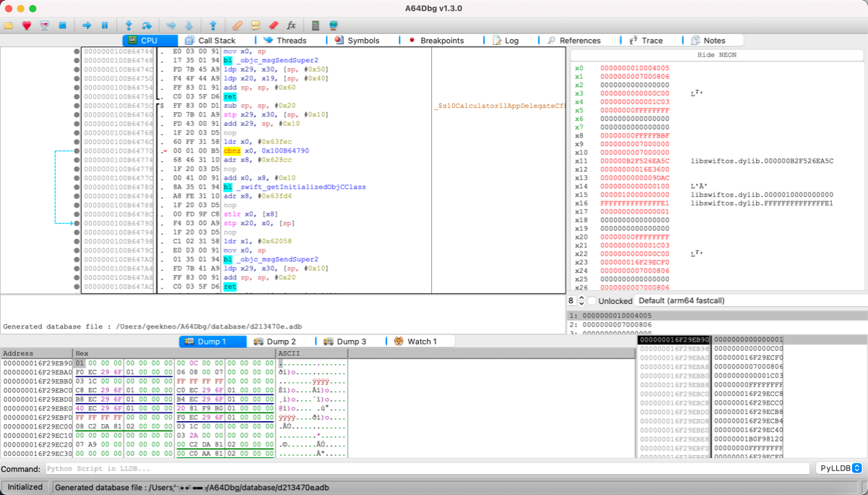Screen dimensions: 868x495
Task: Toggle the Unlocked checkbox
Action: tap(592, 300)
